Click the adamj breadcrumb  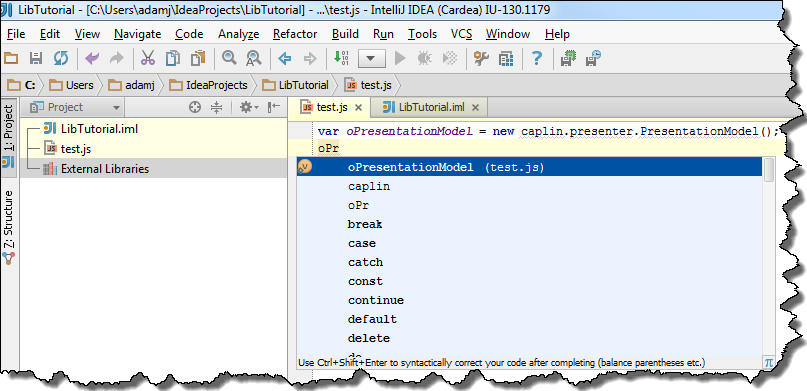[x=132, y=85]
